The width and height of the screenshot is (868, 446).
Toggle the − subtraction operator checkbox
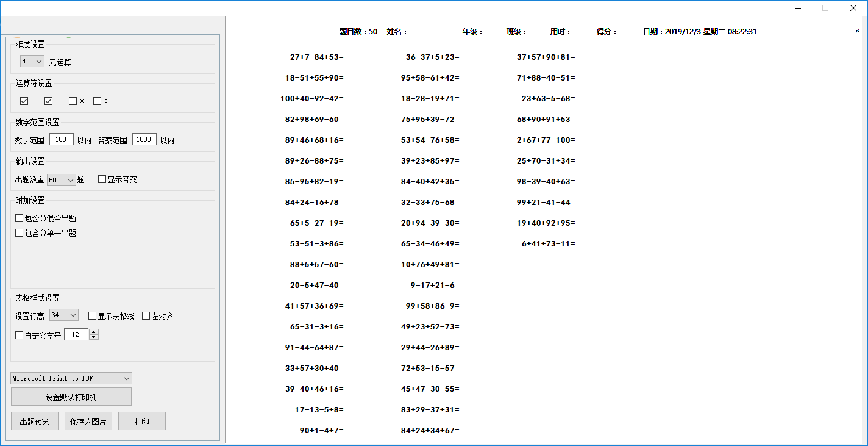pos(49,101)
